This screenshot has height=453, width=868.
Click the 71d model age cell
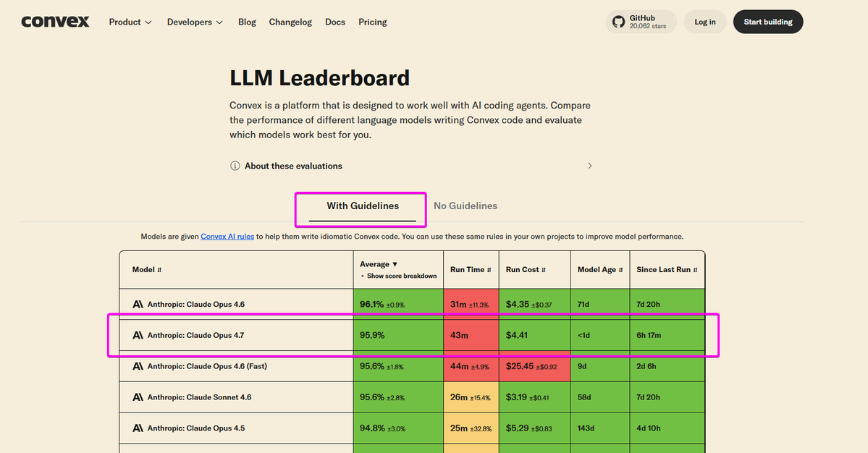600,304
